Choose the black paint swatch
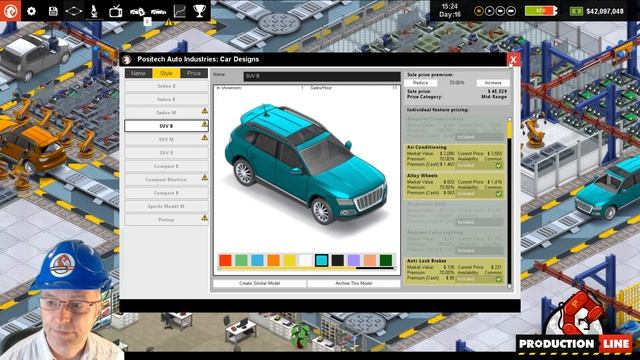This screenshot has height=360, width=640. (338, 260)
